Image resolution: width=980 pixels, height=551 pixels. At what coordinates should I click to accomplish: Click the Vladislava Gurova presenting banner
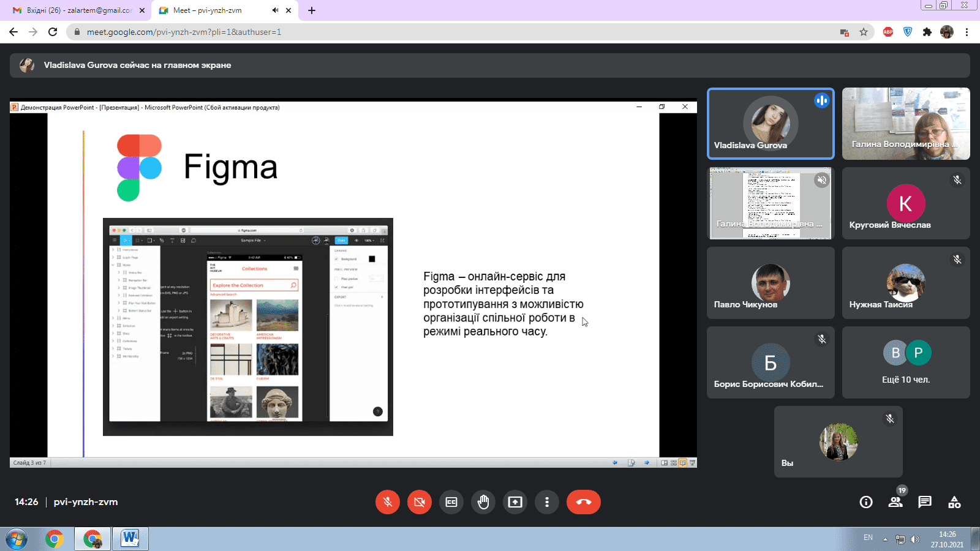click(x=489, y=65)
